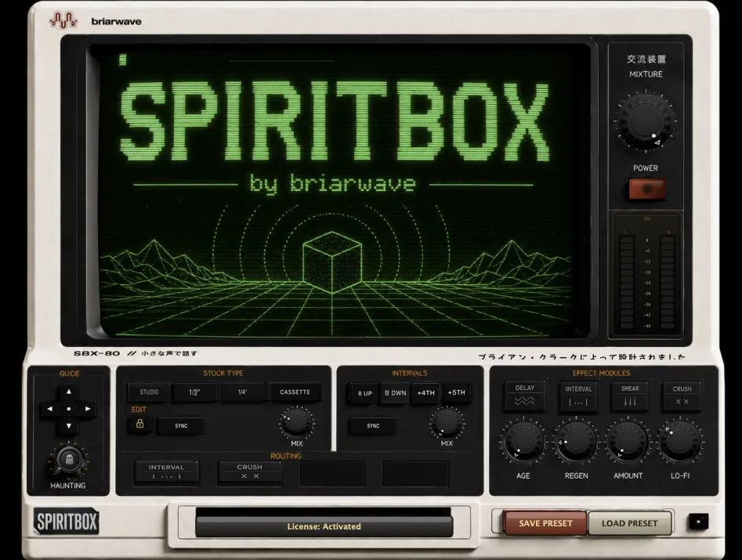The image size is (742, 560).
Task: Click the Stock Type Mix knob
Action: [297, 422]
